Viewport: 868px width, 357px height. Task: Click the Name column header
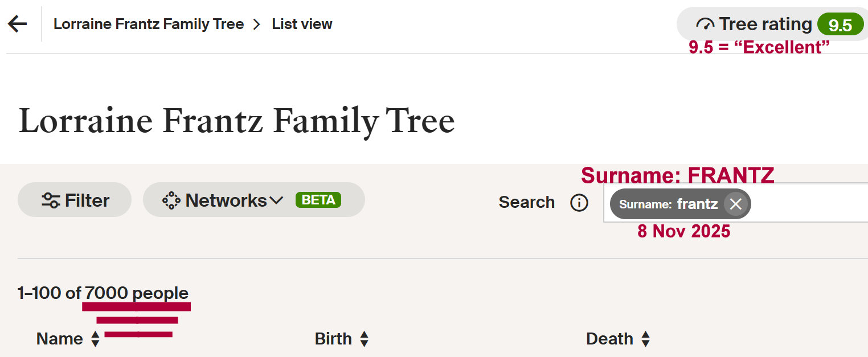pyautogui.click(x=59, y=339)
